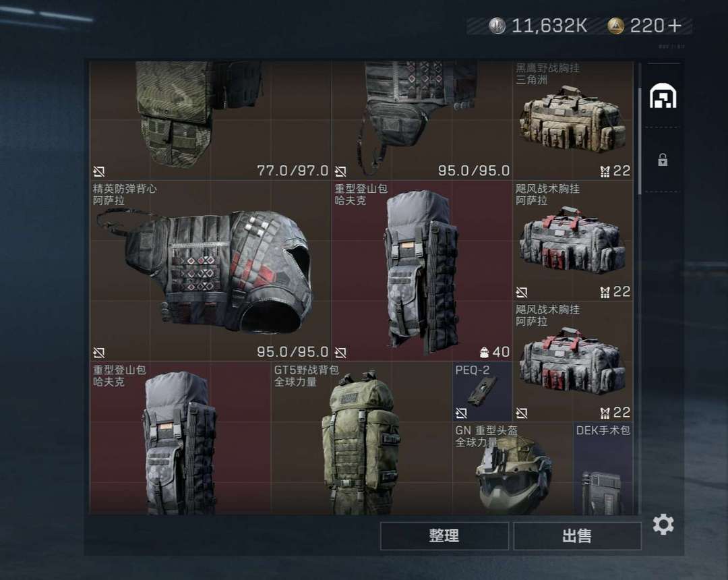Click the 出售 sell button
The height and width of the screenshot is (580, 728).
577,536
